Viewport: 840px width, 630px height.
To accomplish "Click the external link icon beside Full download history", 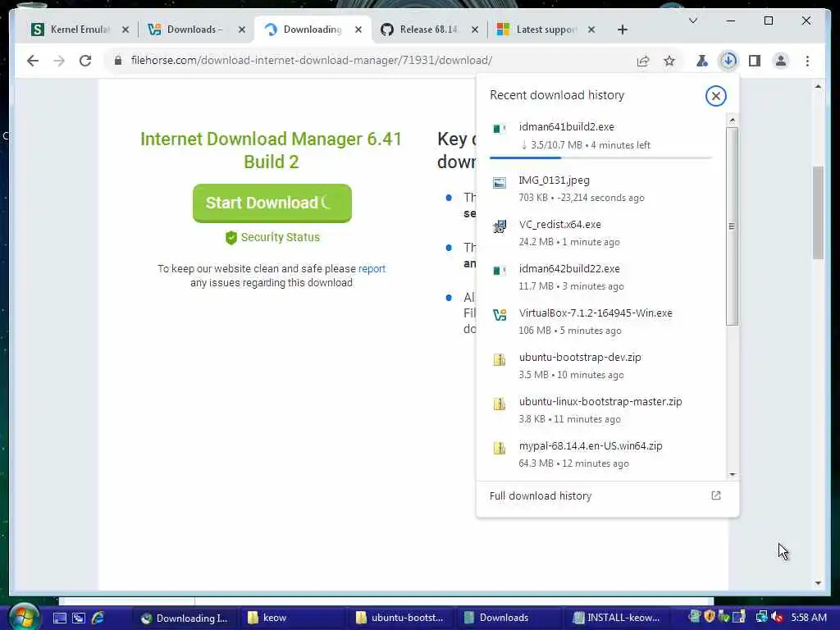I will (715, 495).
